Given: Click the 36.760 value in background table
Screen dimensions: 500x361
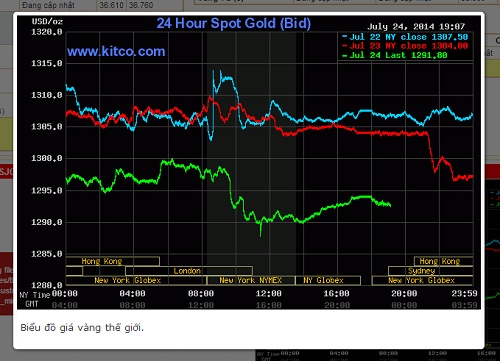Looking at the screenshot, I should point(141,5).
